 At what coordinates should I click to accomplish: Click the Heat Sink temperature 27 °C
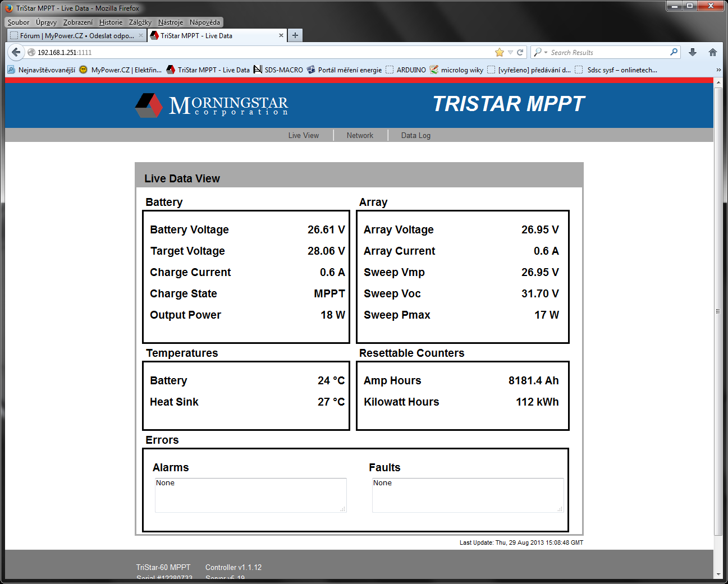click(331, 402)
